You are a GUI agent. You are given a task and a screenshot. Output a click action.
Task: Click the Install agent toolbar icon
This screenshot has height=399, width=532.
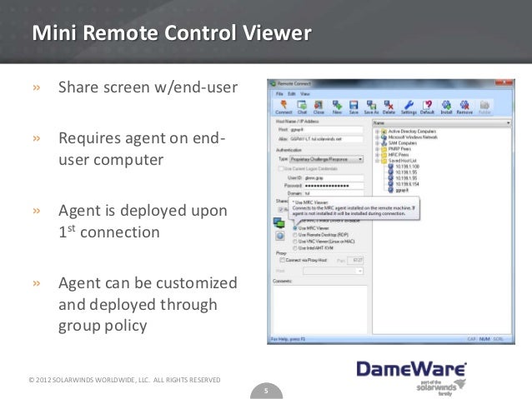[x=446, y=107]
